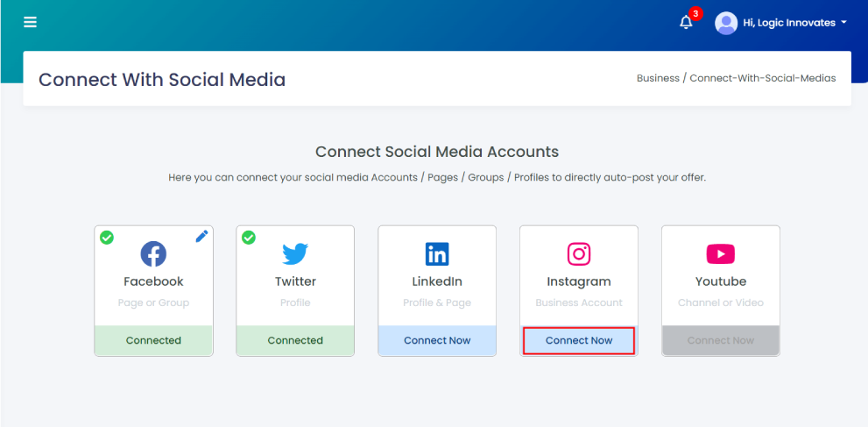Select Connect-With-Social-Medias breadcrumb
This screenshot has width=868, height=427.
[762, 78]
